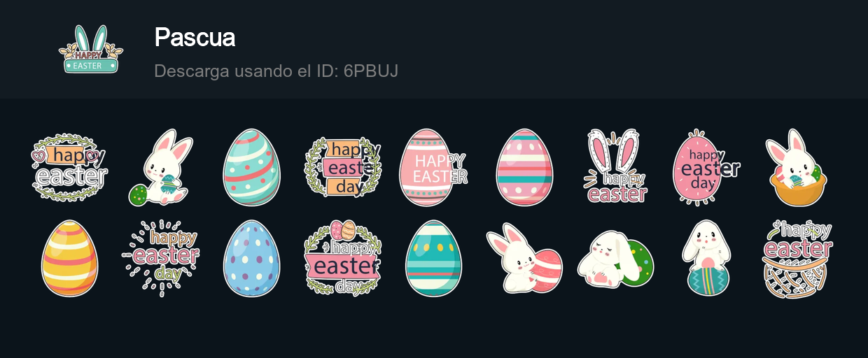Viewport: 868px width, 358px height.
Task: Choose the teal egg with yellow dots sticker
Action: tap(434, 259)
